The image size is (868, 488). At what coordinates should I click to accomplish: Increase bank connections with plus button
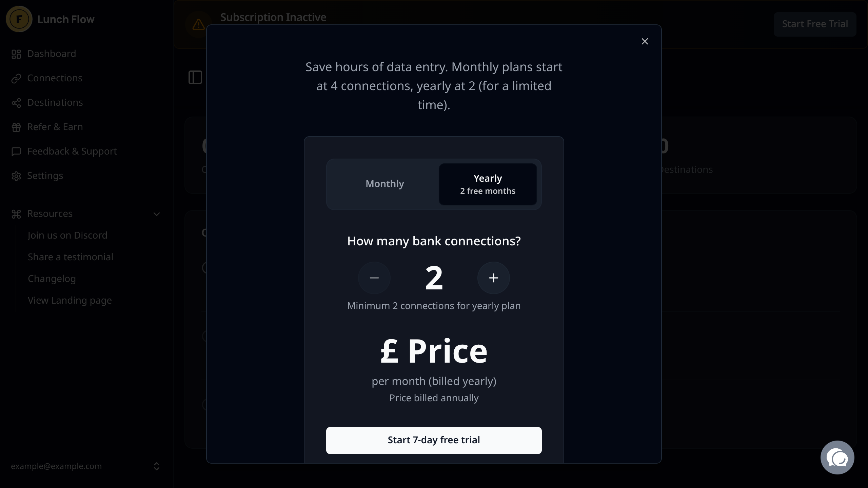click(493, 278)
